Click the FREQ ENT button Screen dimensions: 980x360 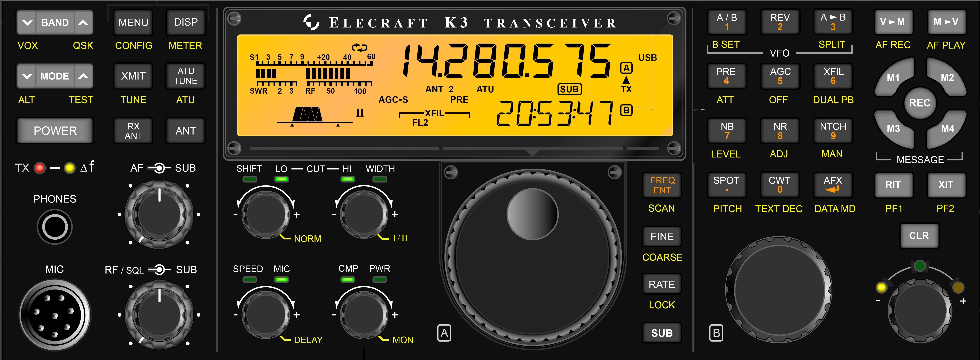(662, 185)
